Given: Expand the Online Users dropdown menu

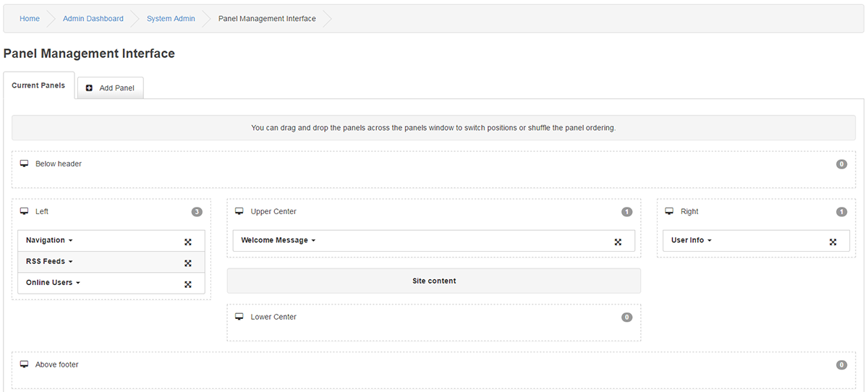Looking at the screenshot, I should pyautogui.click(x=53, y=282).
